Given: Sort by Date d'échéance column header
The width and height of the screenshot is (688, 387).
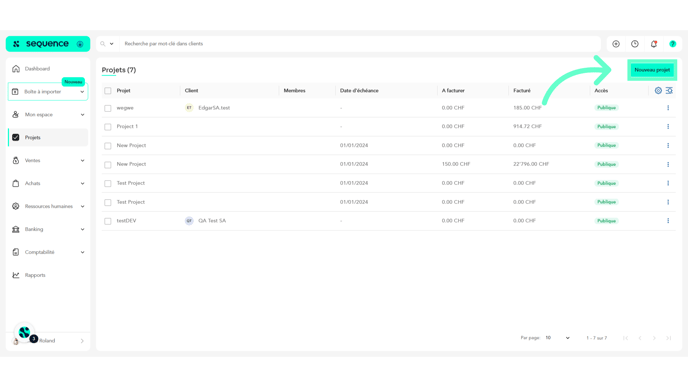Looking at the screenshot, I should [359, 90].
